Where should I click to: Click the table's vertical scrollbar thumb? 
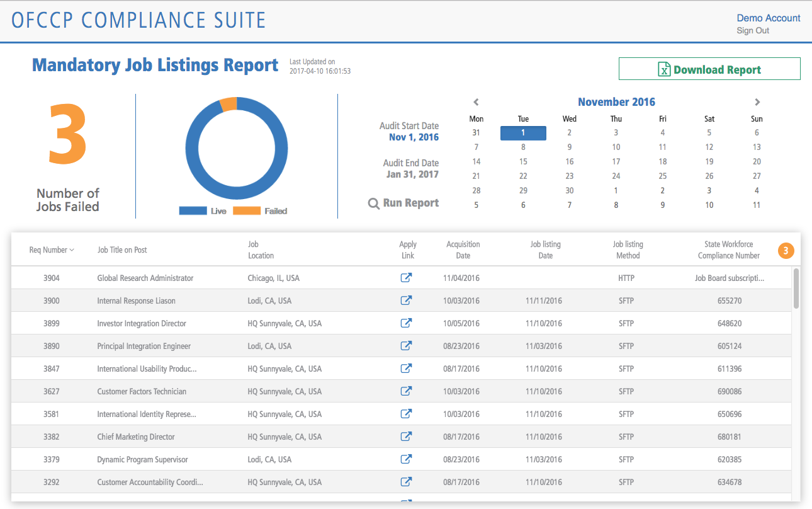coord(796,289)
